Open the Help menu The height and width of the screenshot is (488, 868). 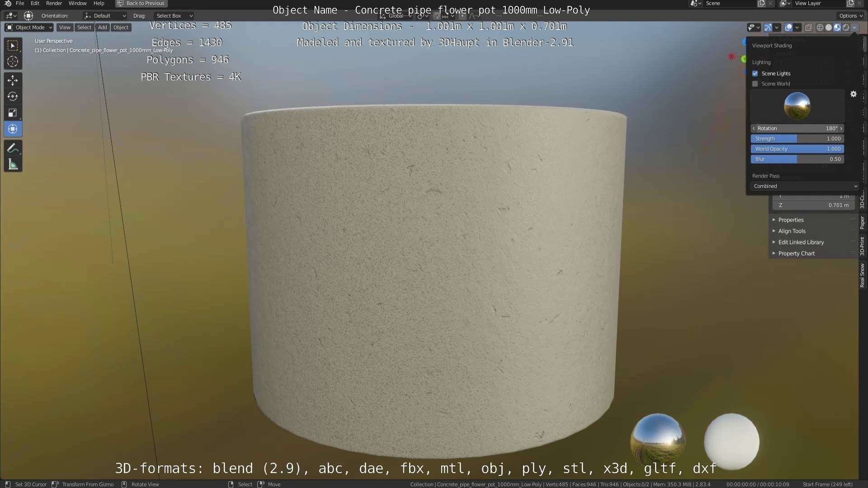(99, 3)
